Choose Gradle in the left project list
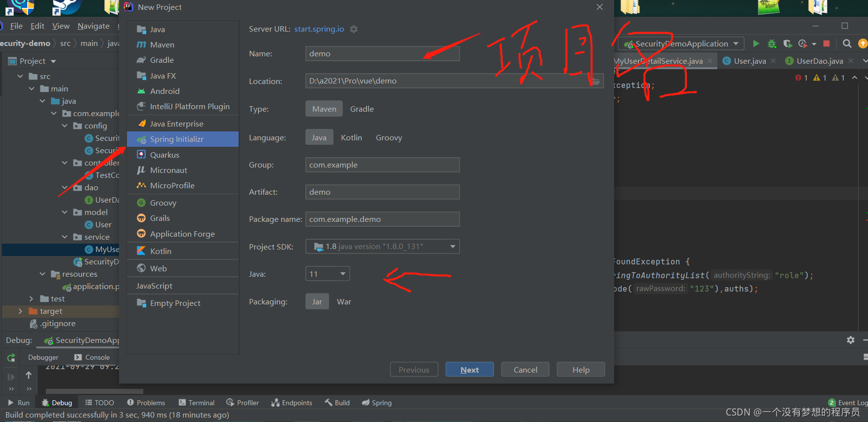The width and height of the screenshot is (868, 422). [183, 60]
